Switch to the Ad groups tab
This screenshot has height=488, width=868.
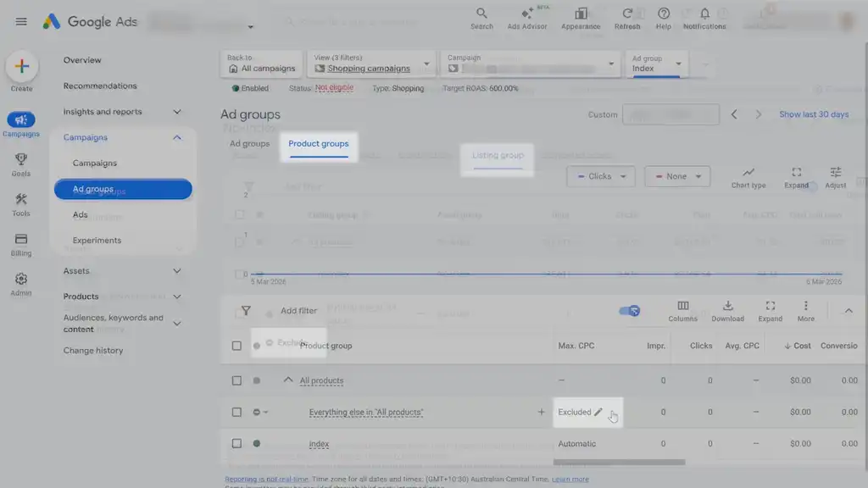click(x=250, y=144)
